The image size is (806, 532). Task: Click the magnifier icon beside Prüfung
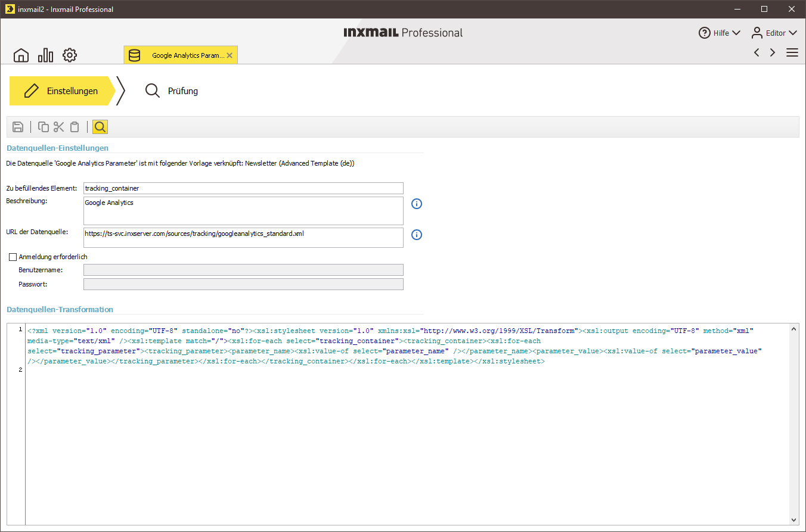(153, 91)
